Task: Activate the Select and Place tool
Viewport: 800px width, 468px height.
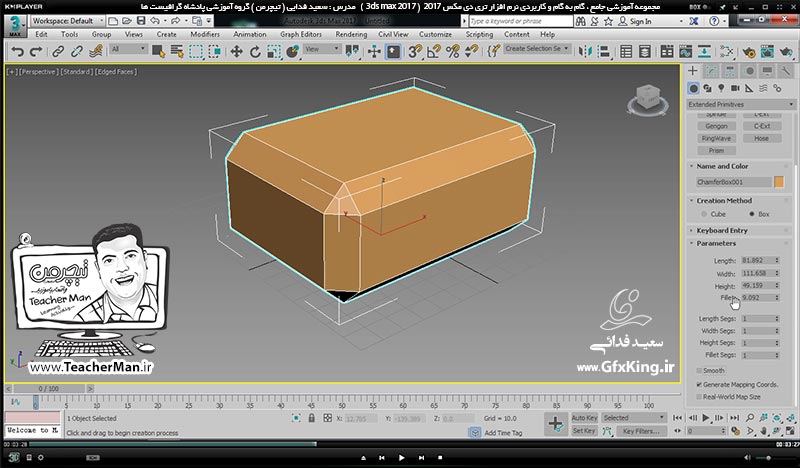Action: pos(292,52)
